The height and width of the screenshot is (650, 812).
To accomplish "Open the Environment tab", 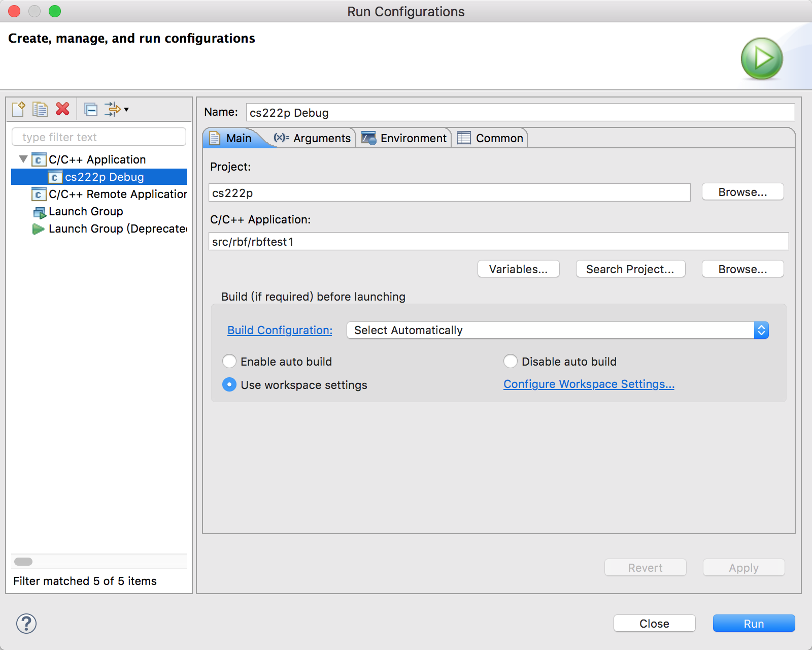I will (404, 139).
